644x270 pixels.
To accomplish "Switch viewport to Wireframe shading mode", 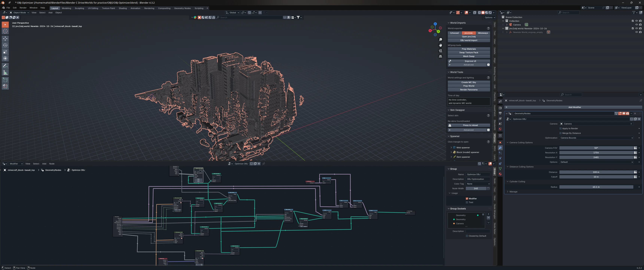I will [479, 13].
